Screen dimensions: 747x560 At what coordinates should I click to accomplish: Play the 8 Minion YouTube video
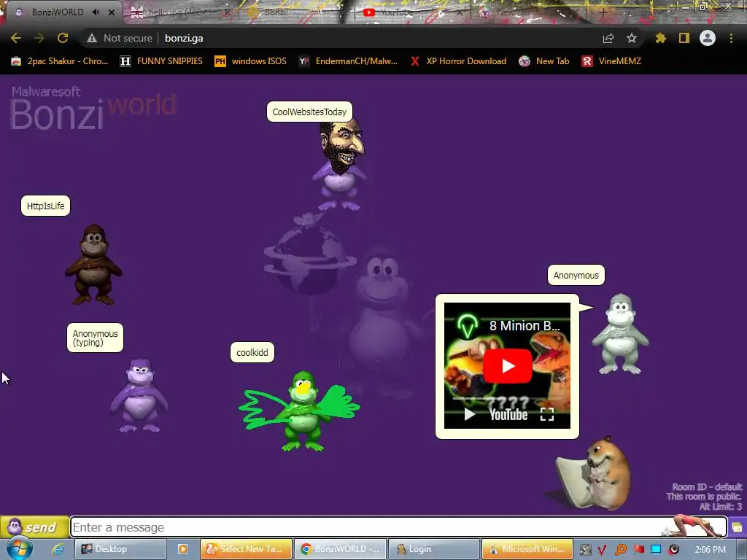[508, 366]
